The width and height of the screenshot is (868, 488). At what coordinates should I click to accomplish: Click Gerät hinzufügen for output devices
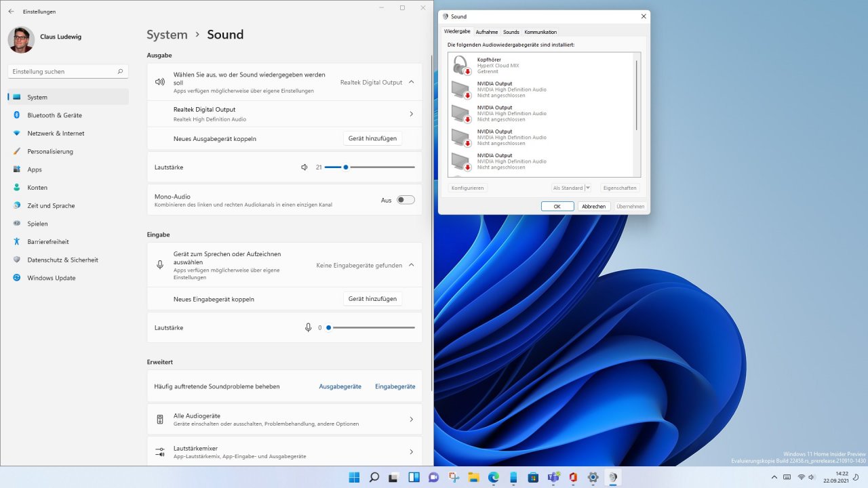coord(372,138)
